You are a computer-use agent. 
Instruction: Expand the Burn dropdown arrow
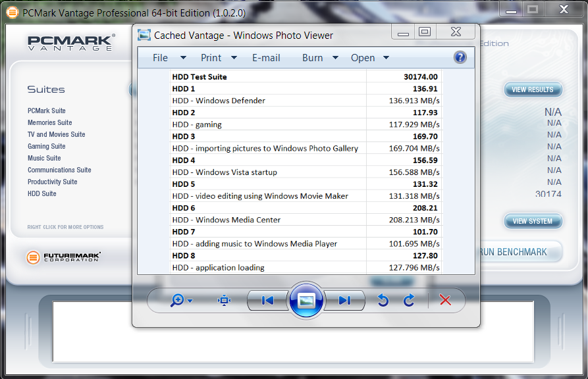pos(336,58)
